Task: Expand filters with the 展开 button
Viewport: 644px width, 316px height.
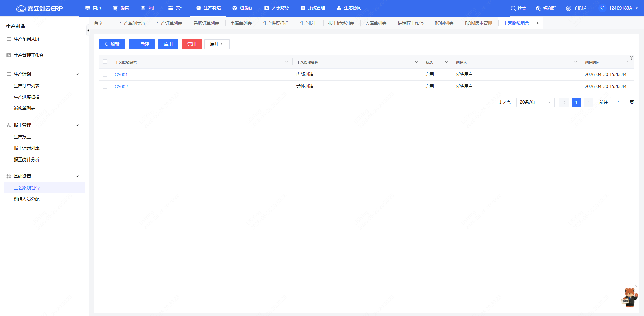Action: (x=217, y=44)
